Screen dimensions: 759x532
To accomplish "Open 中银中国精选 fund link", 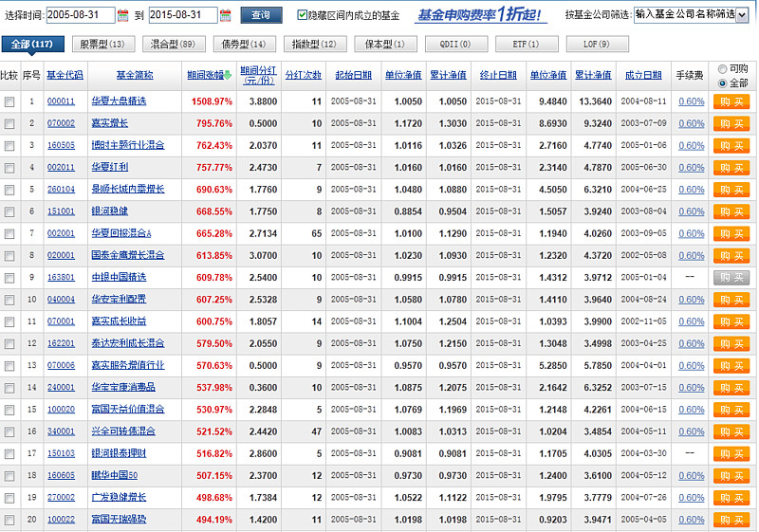I will coord(120,277).
